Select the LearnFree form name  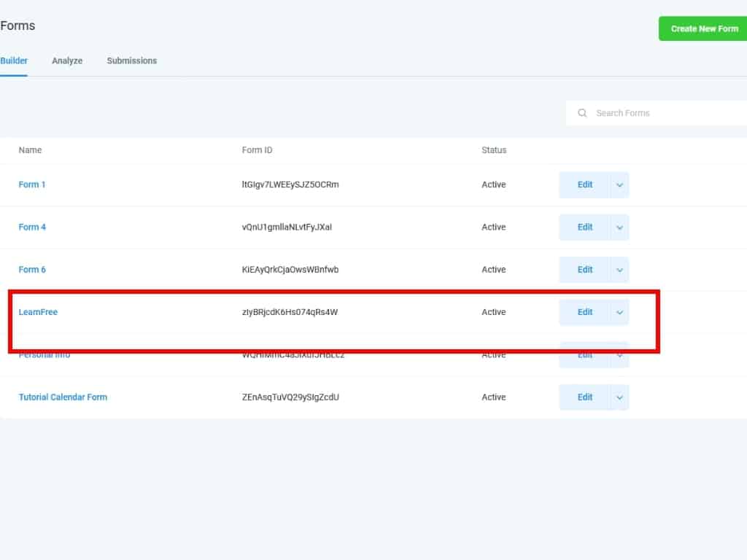click(38, 312)
